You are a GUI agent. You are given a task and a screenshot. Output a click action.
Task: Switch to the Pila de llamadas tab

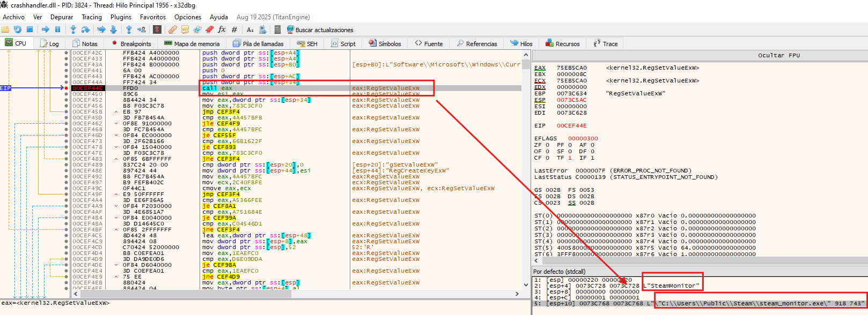pyautogui.click(x=258, y=43)
